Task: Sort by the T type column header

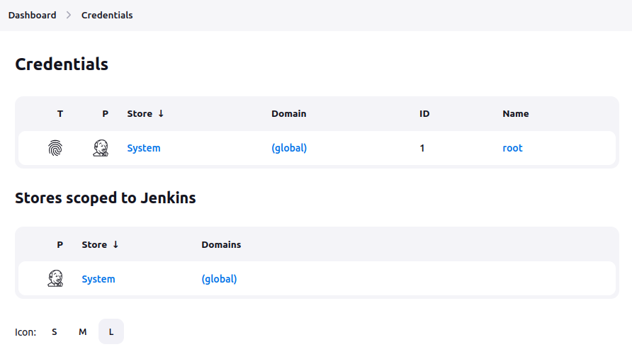Action: click(60, 113)
